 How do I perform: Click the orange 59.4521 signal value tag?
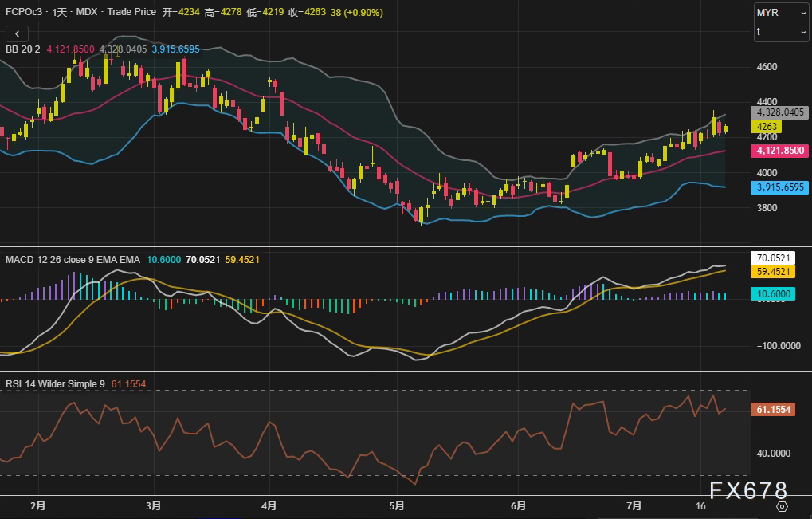pyautogui.click(x=775, y=272)
